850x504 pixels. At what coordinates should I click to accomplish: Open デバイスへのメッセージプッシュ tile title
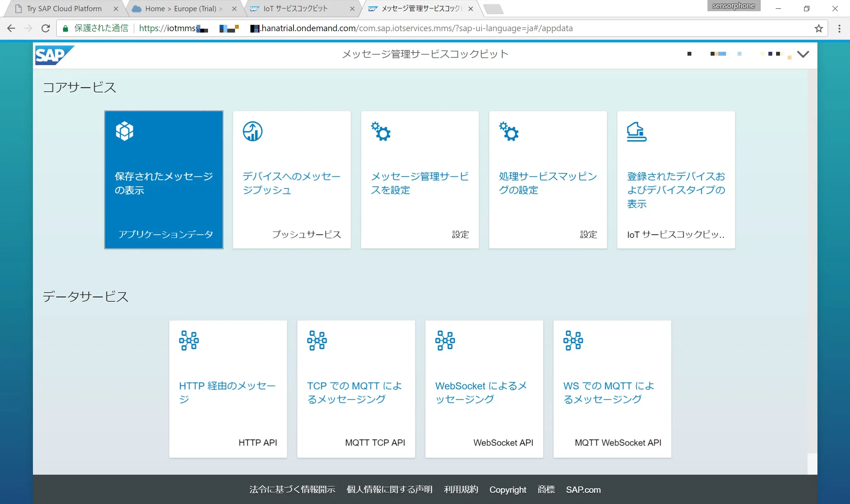[291, 183]
